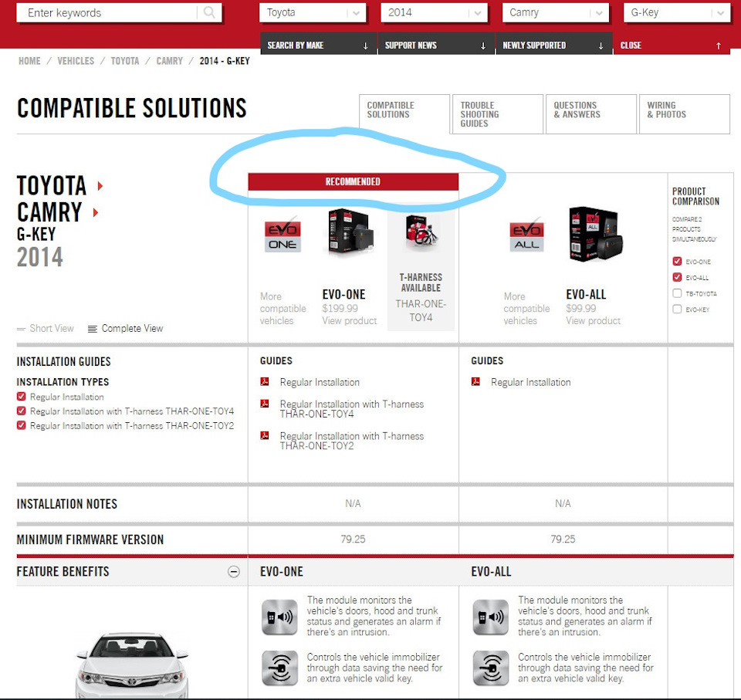Collapse the Feature Benefits section
The width and height of the screenshot is (741, 700).
point(233,571)
